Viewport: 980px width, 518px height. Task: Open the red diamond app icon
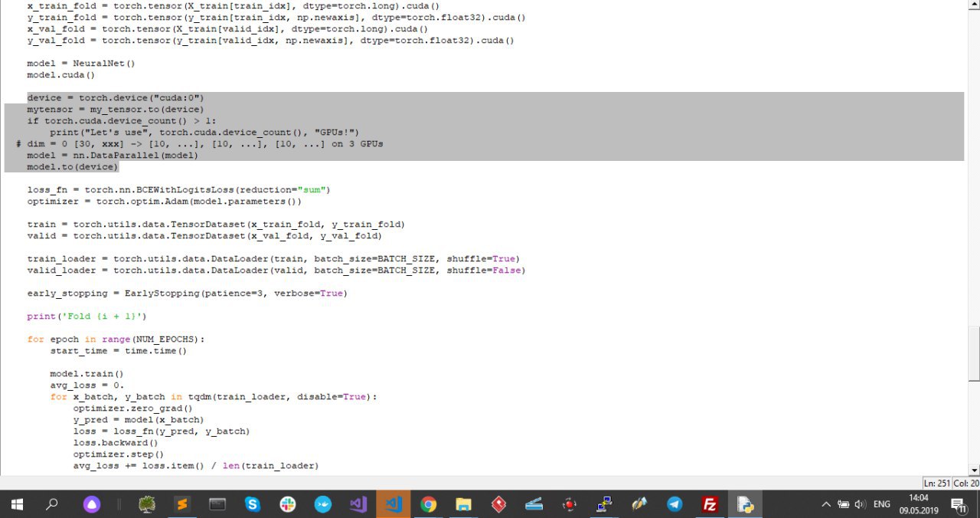pyautogui.click(x=498, y=504)
